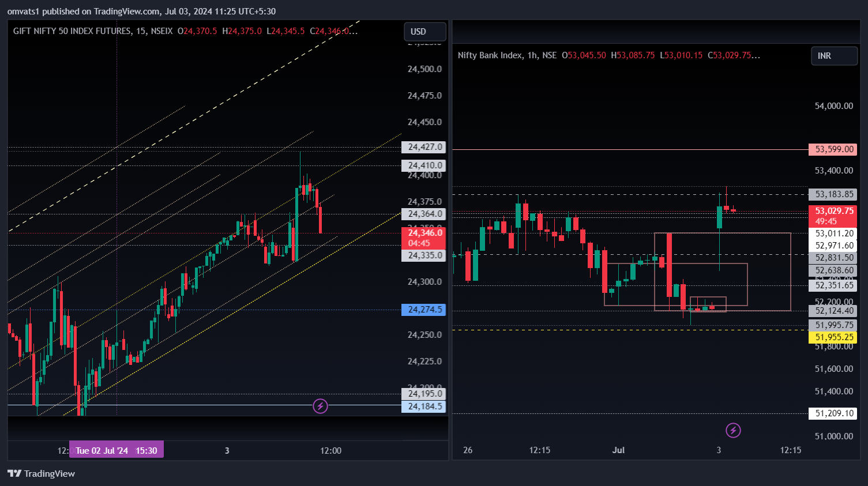Click the TradingView logo at bottom left
Image resolution: width=868 pixels, height=486 pixels.
[41, 473]
